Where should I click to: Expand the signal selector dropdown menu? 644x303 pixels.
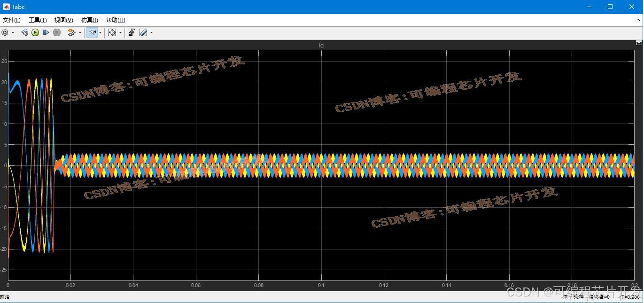[x=80, y=32]
